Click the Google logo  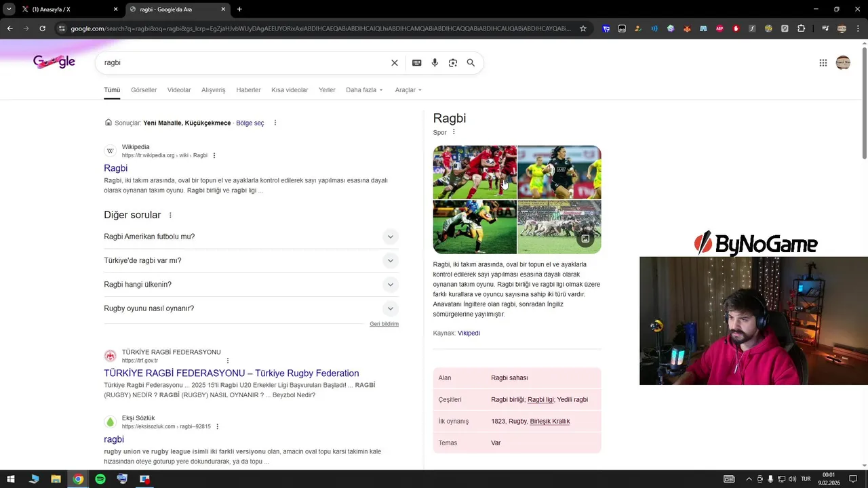click(x=54, y=62)
